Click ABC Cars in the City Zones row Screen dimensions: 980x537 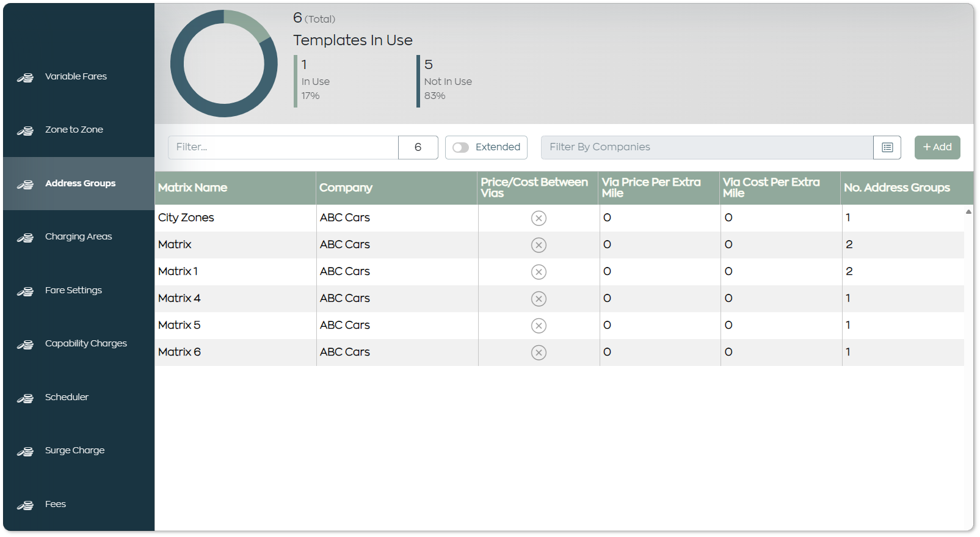point(345,217)
